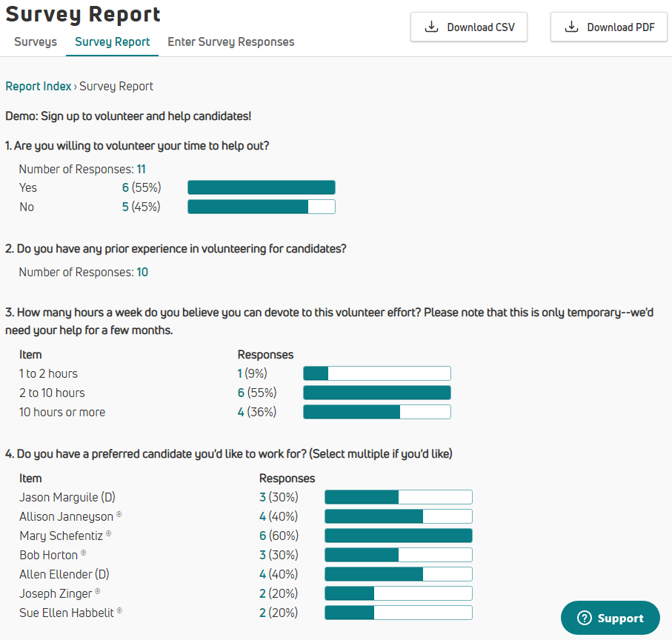Open the Enter Survey Responses tab
Image resolution: width=672 pixels, height=640 pixels.
click(230, 42)
